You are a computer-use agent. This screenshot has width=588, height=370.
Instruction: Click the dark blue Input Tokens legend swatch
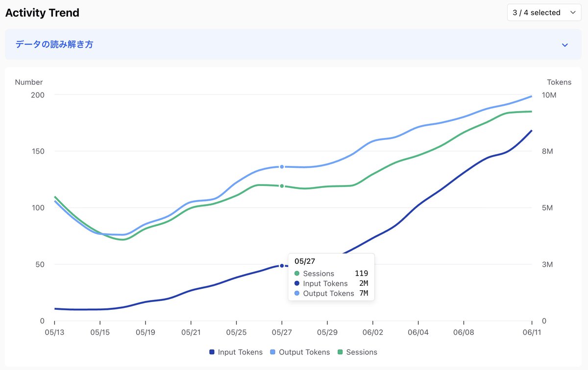[212, 352]
